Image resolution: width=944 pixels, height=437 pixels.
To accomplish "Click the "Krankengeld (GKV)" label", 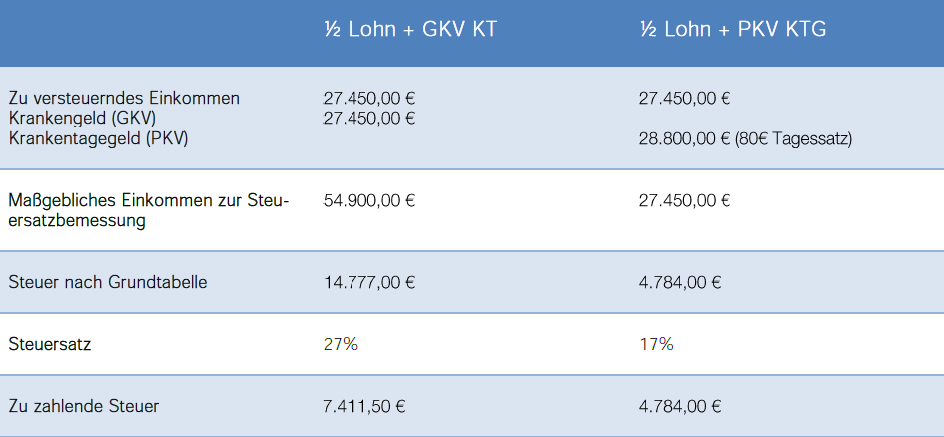I will pos(82,119).
